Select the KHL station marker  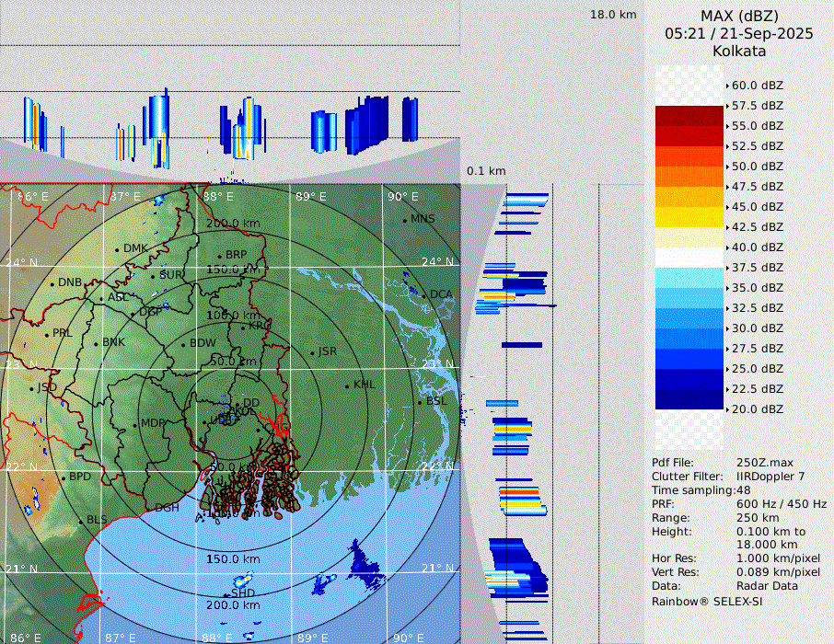pos(347,385)
